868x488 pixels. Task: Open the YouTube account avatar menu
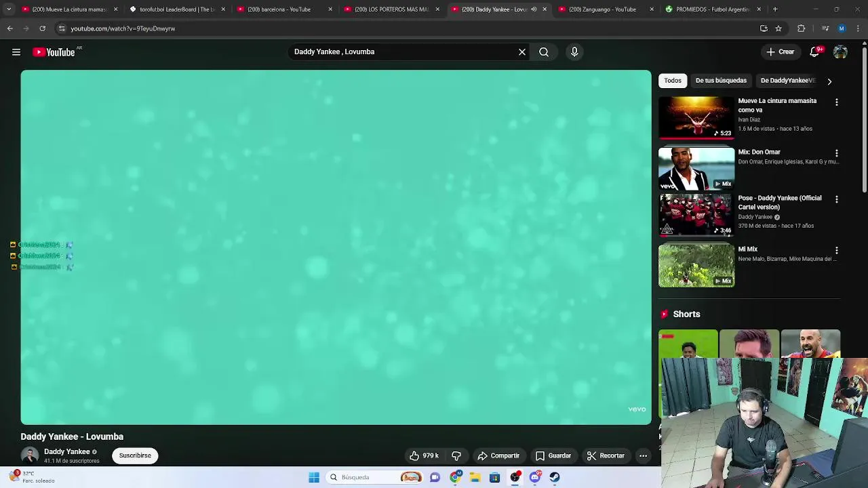[x=840, y=52]
